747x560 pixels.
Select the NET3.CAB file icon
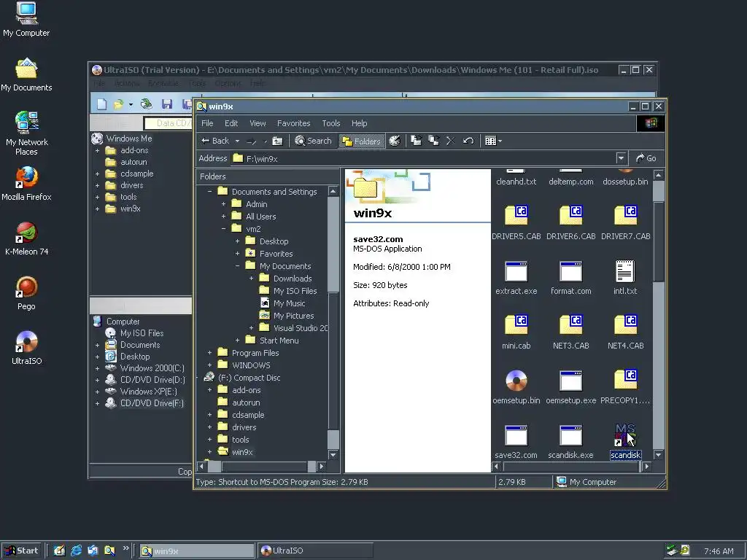(570, 324)
